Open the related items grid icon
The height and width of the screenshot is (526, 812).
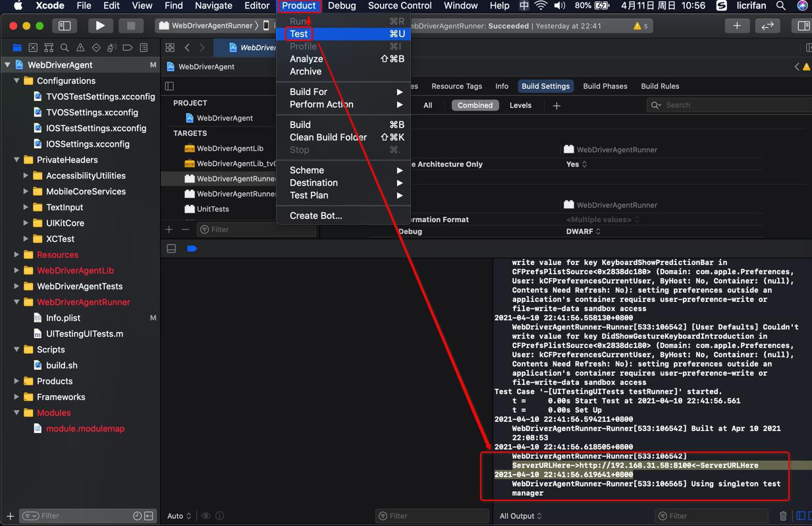pos(170,47)
